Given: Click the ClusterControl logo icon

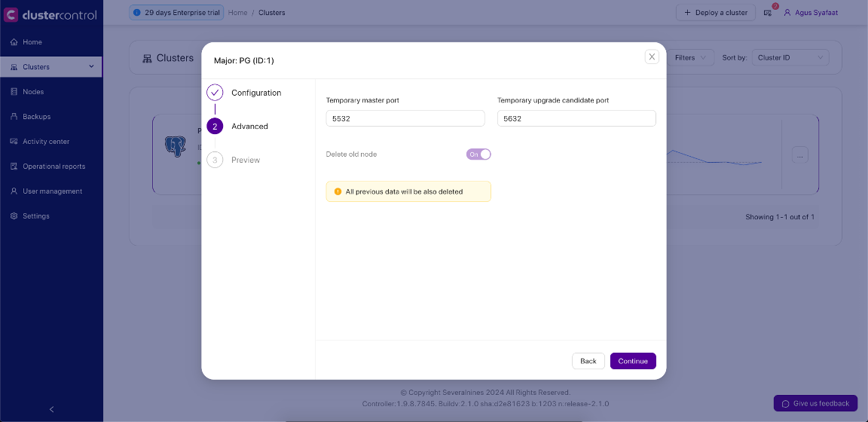Looking at the screenshot, I should [x=11, y=14].
